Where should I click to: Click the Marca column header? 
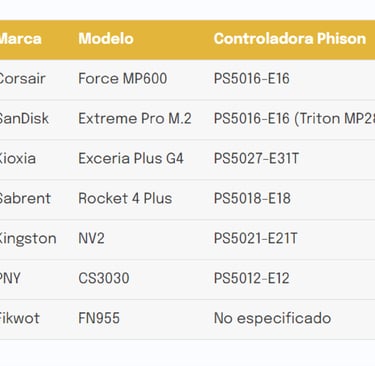(21, 39)
